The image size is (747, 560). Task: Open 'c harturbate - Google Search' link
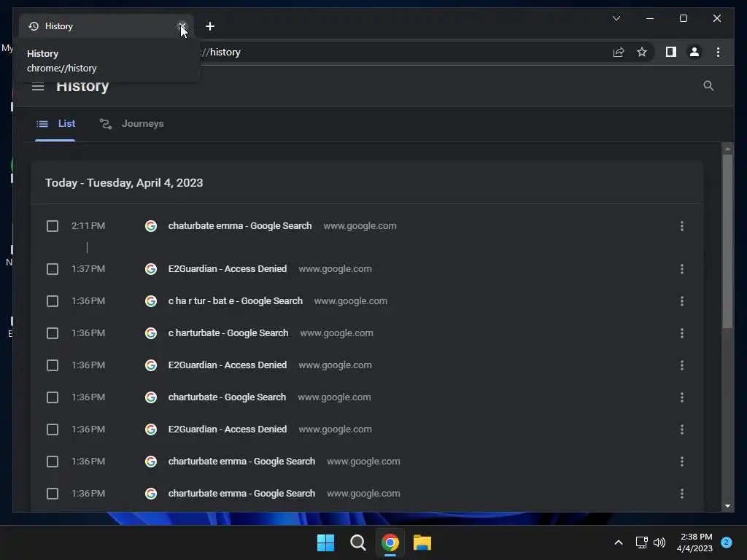(228, 332)
